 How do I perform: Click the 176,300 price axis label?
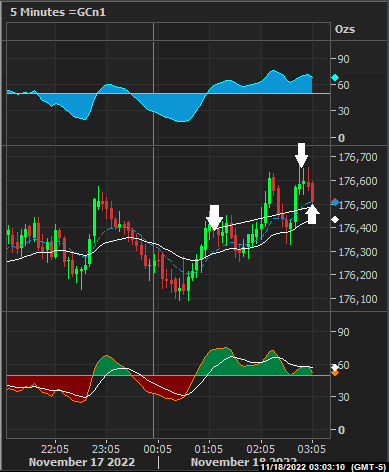pos(358,252)
